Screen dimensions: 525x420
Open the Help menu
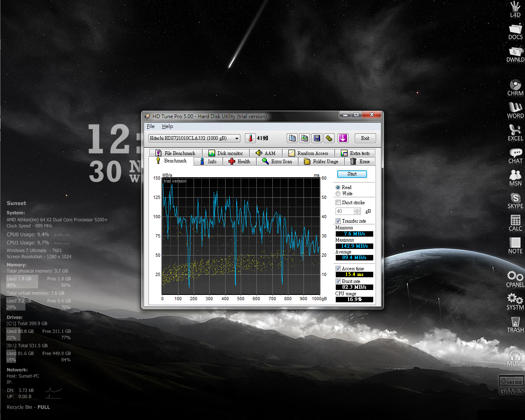click(x=167, y=126)
